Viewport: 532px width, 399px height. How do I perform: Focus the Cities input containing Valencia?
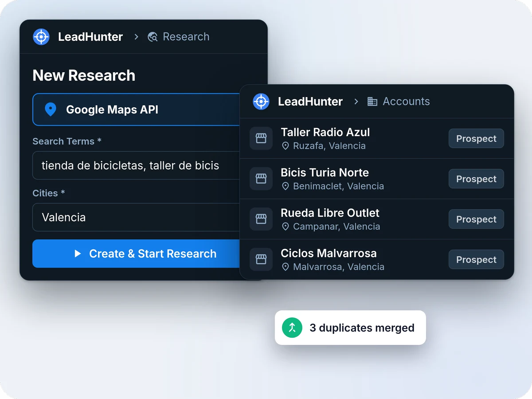click(137, 217)
